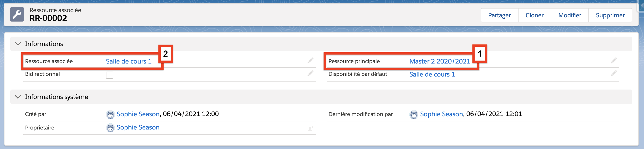This screenshot has width=644, height=149.
Task: Check the Bidirectionnel checkbox
Action: 109,75
